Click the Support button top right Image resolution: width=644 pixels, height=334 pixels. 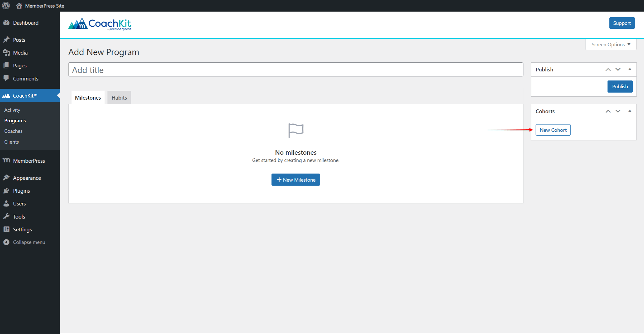622,23
